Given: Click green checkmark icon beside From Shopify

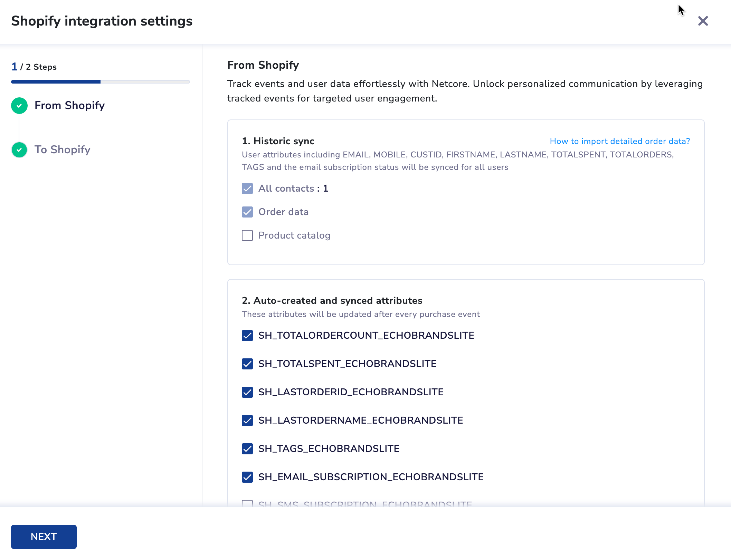Looking at the screenshot, I should click(x=19, y=106).
